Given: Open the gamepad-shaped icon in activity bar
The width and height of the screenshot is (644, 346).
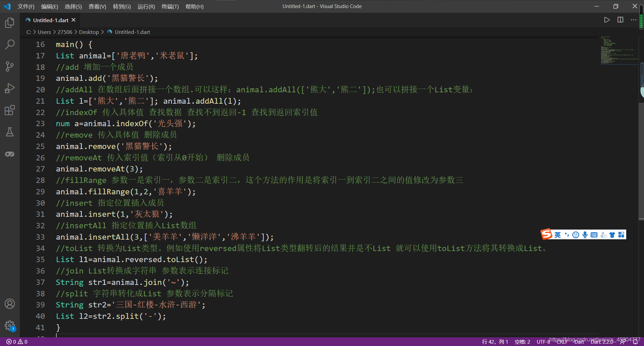Looking at the screenshot, I should pyautogui.click(x=10, y=154).
